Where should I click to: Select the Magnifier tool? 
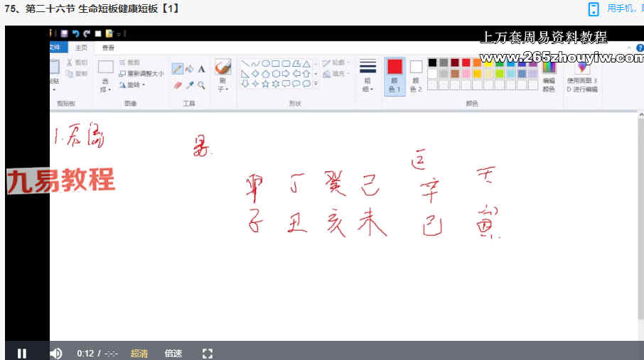tap(201, 85)
